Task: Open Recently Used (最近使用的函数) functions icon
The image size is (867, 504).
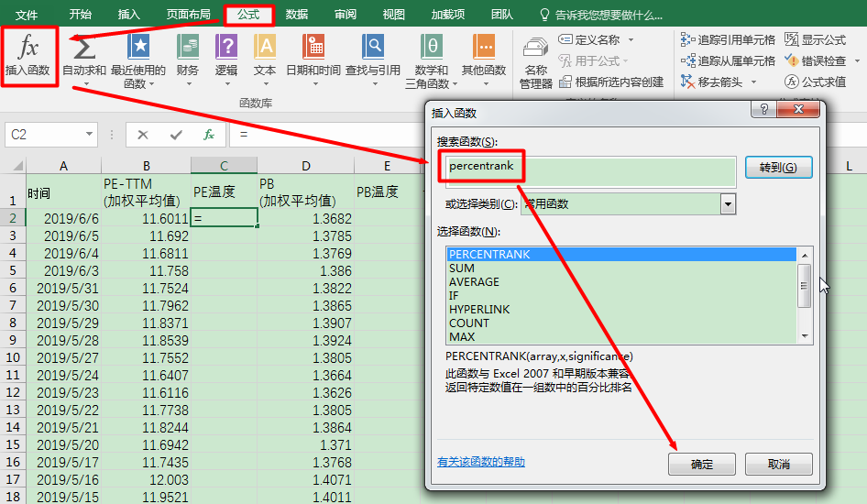Action: [x=138, y=47]
